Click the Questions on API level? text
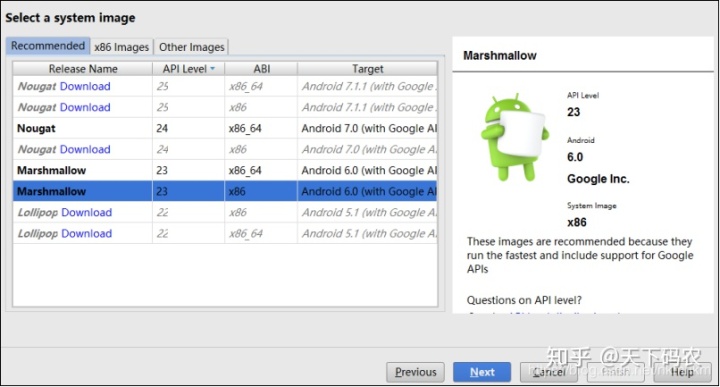The image size is (720, 387). coord(524,300)
